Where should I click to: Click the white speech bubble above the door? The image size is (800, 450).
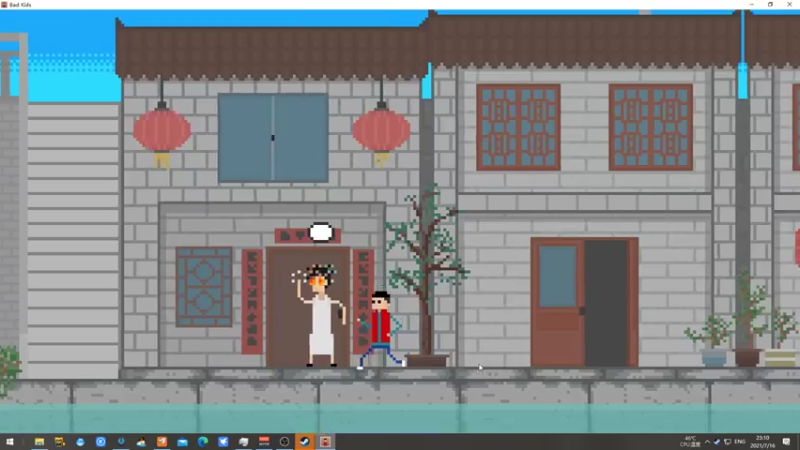point(321,232)
